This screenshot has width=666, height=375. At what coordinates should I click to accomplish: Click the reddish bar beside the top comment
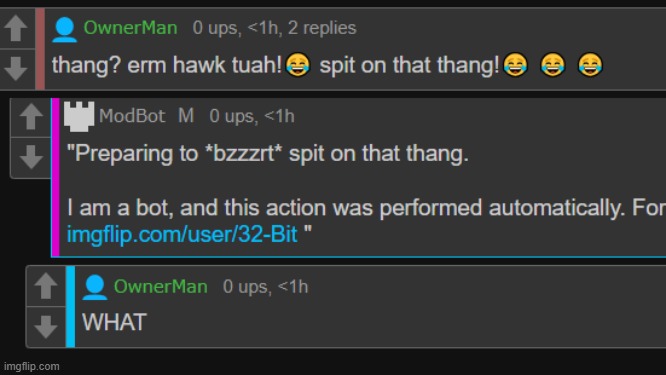pyautogui.click(x=40, y=49)
